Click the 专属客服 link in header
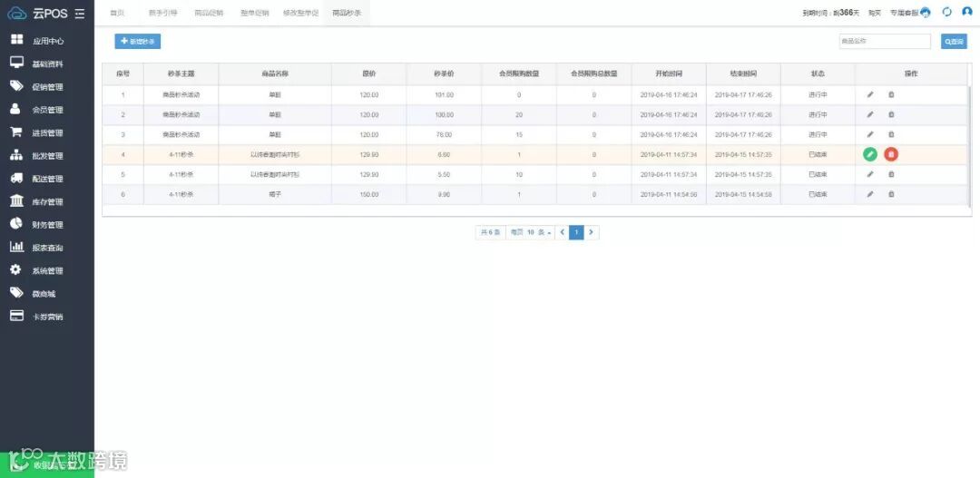This screenshot has width=980, height=478. [904, 13]
